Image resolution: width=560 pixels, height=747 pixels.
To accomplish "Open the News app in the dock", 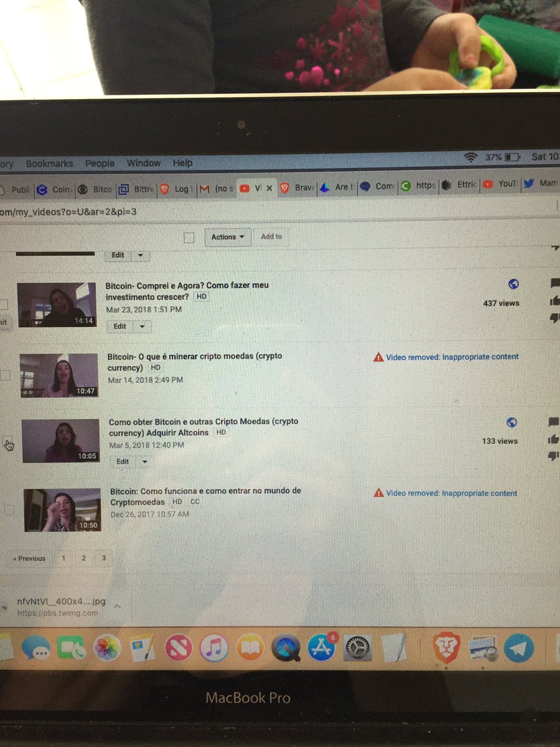I will click(179, 648).
